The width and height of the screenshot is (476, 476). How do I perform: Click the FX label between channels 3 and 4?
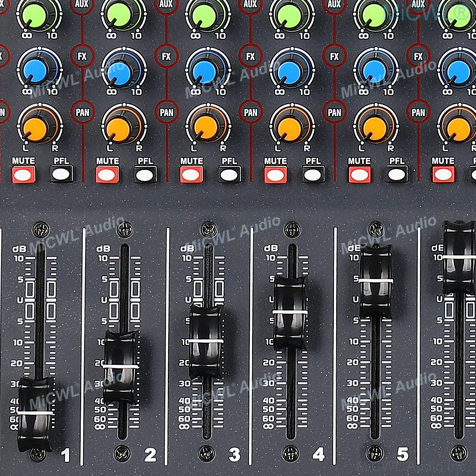pos(250,56)
